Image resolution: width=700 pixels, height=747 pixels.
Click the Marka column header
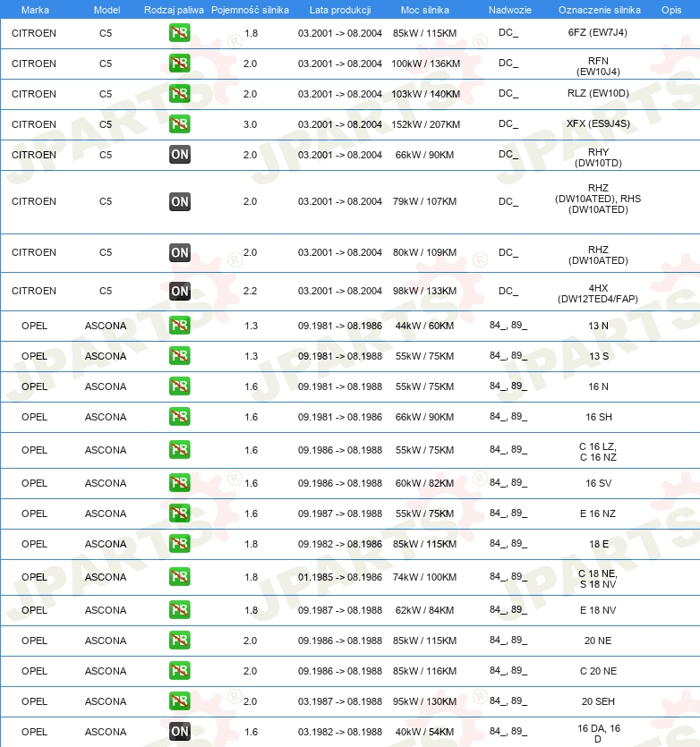coord(35,10)
